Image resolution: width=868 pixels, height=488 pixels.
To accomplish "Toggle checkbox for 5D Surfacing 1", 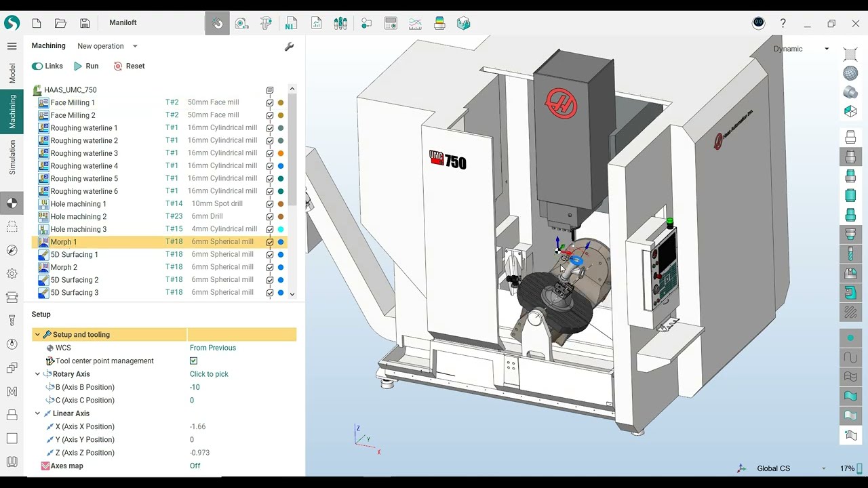I will coord(270,255).
